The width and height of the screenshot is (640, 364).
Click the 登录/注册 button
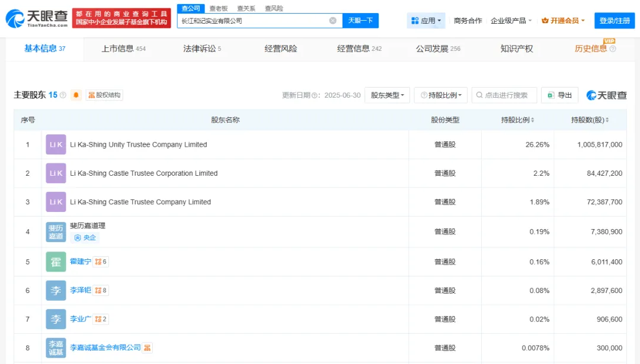(615, 20)
